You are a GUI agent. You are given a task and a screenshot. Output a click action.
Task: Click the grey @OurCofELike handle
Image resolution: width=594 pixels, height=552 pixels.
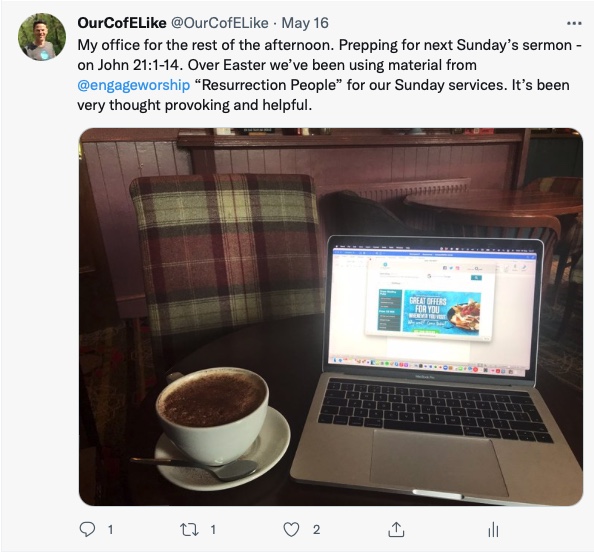click(220, 23)
